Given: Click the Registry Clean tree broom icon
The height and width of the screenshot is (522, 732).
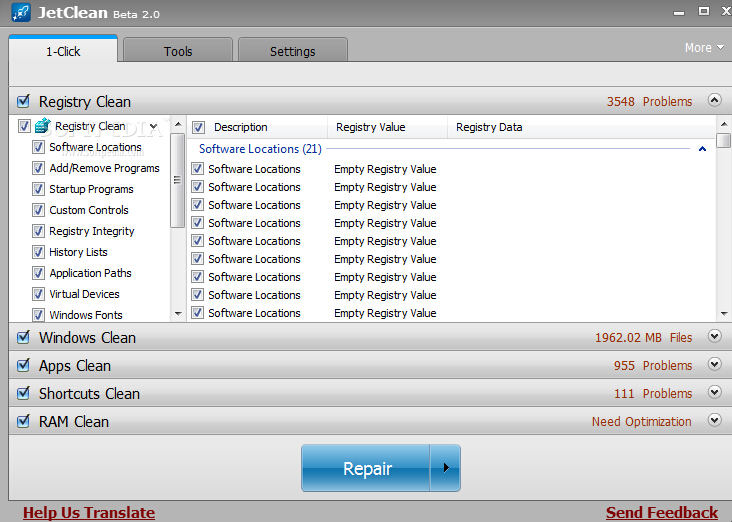Looking at the screenshot, I should (43, 126).
